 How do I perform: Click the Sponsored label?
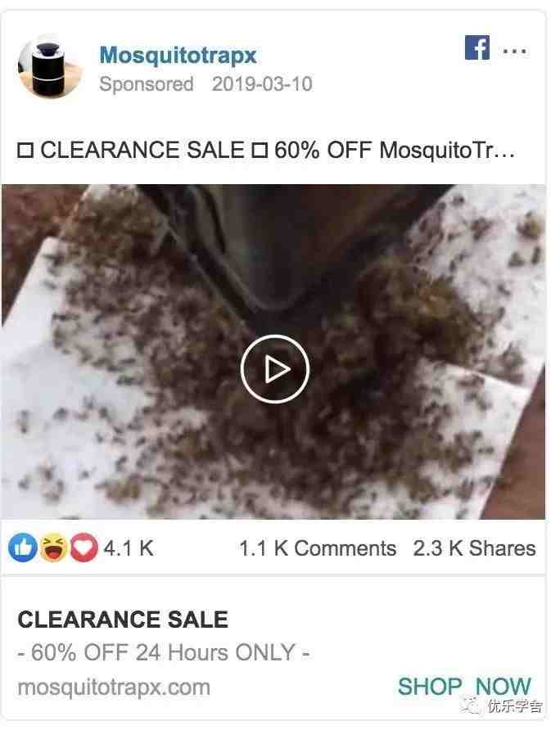[x=147, y=84]
